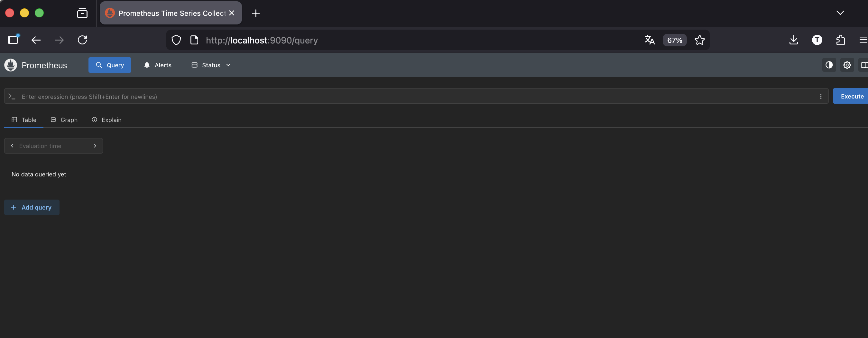Screen dimensions: 868x338
Task: Open the query options kebab menu
Action: (x=821, y=96)
